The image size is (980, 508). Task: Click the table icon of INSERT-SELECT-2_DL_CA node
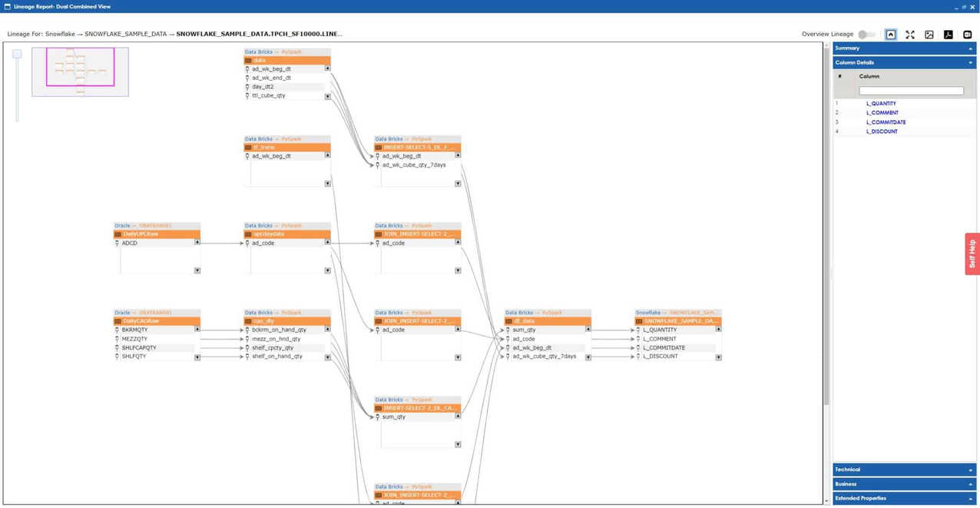point(379,407)
